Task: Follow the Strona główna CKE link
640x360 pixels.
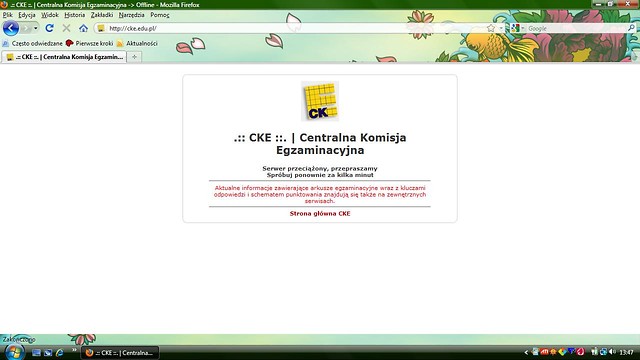Action: [x=320, y=213]
